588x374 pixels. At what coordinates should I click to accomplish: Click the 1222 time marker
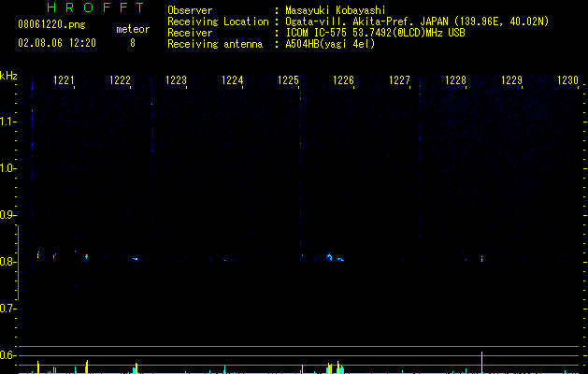120,80
